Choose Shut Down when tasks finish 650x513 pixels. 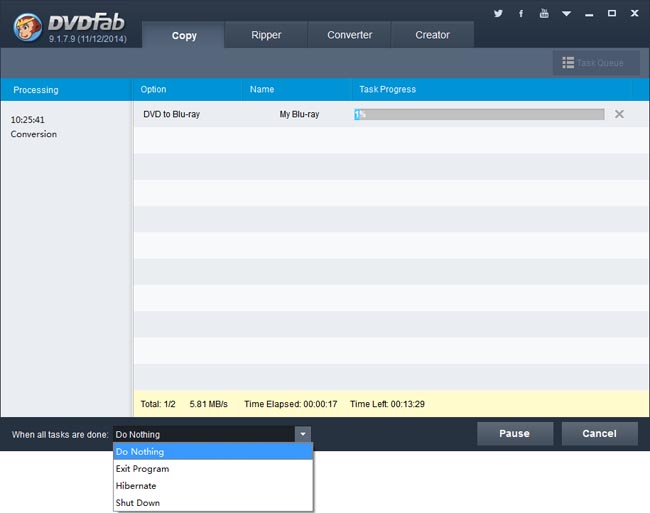213,503
